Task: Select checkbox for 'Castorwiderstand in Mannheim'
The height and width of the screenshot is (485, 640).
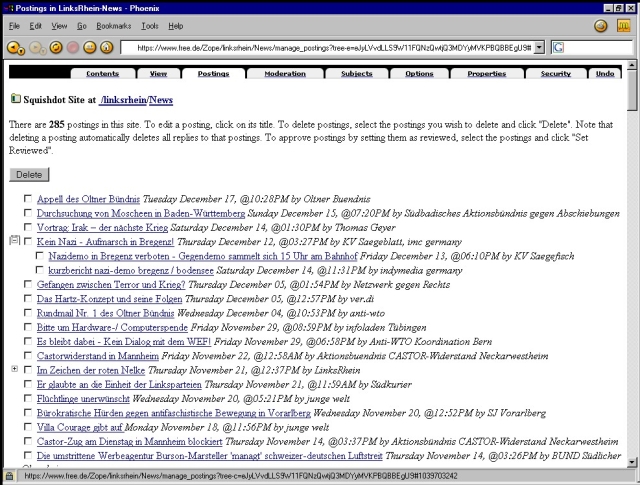Action: pos(28,354)
